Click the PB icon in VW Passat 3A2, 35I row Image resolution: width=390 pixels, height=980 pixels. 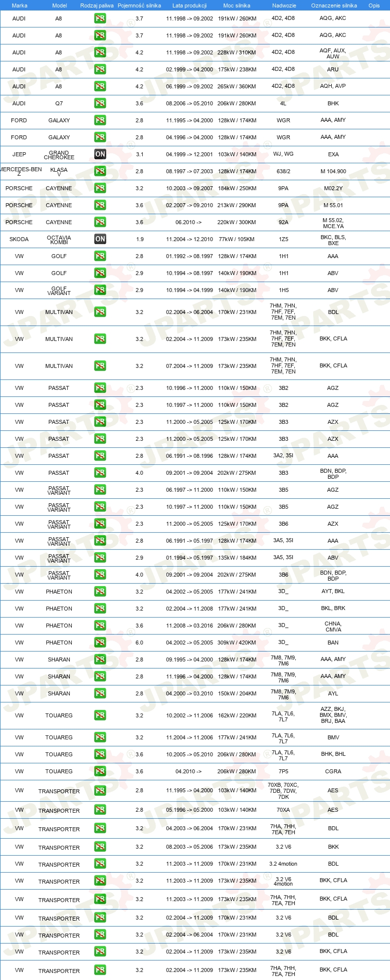tap(100, 456)
